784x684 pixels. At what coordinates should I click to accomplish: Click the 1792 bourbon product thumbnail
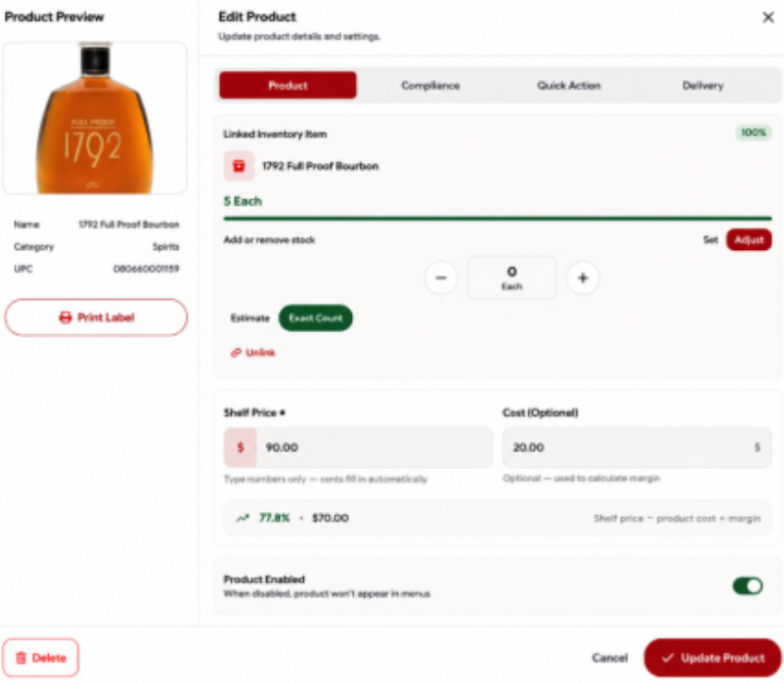coord(95,118)
